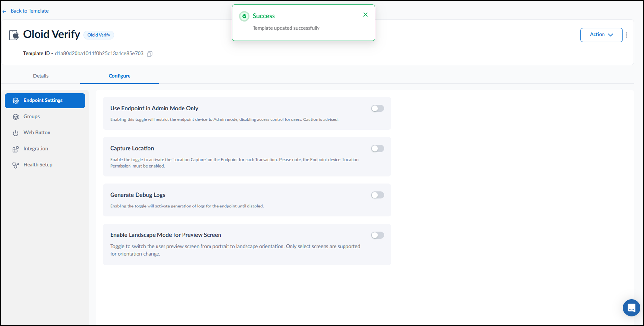The width and height of the screenshot is (644, 326).
Task: Click the Oloid Verify page title
Action: coord(51,34)
